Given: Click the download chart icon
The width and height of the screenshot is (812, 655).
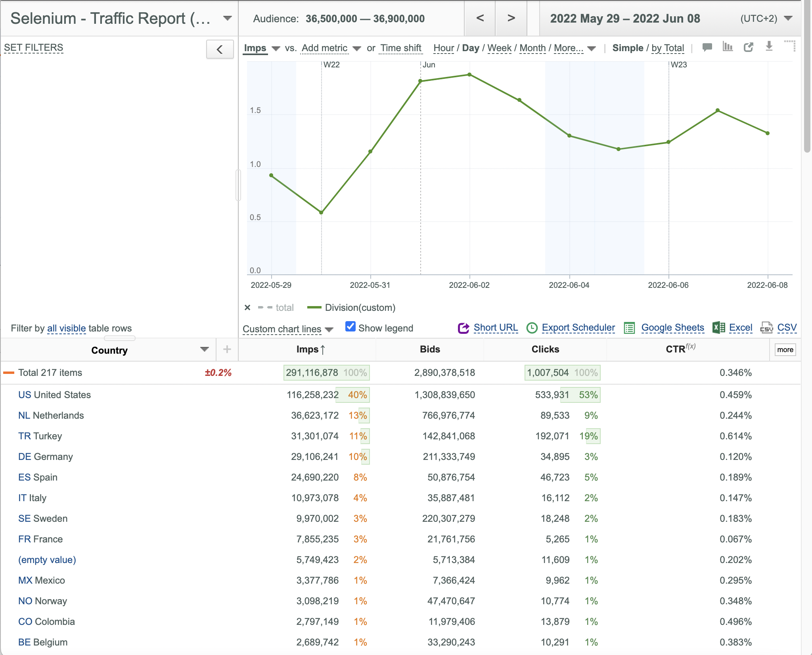Looking at the screenshot, I should tap(769, 46).
